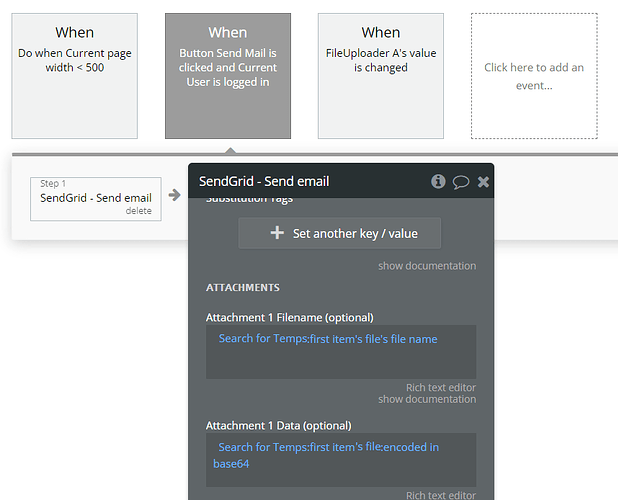Select the 'Button Send Mail is clicked' event

coord(228,76)
